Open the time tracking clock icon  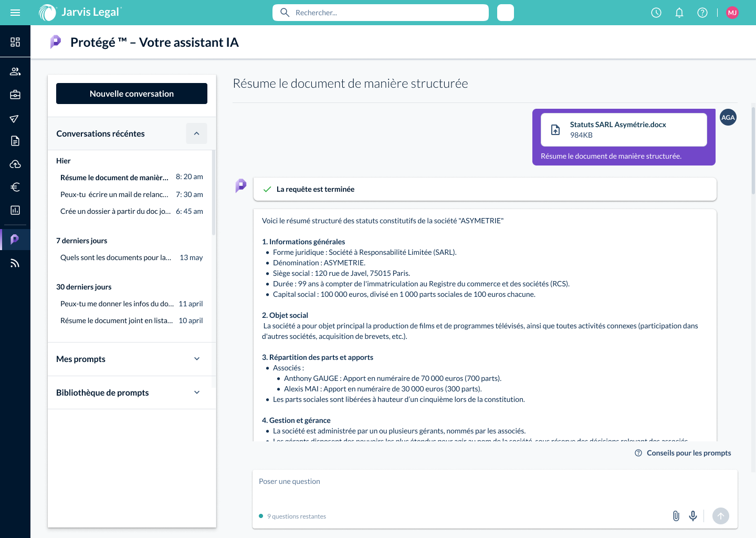tap(656, 12)
